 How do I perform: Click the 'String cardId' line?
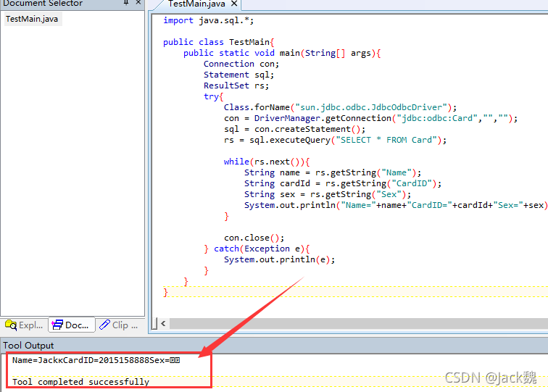pyautogui.click(x=343, y=183)
